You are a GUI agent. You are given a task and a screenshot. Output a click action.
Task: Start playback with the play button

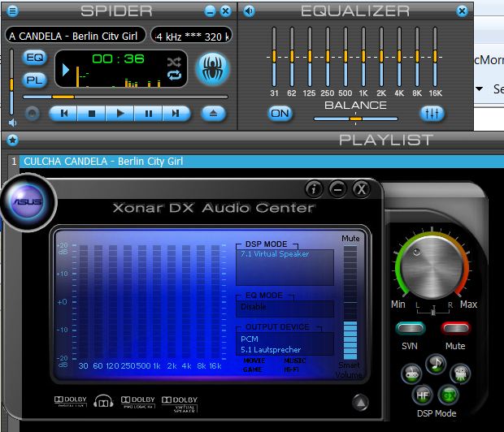119,114
